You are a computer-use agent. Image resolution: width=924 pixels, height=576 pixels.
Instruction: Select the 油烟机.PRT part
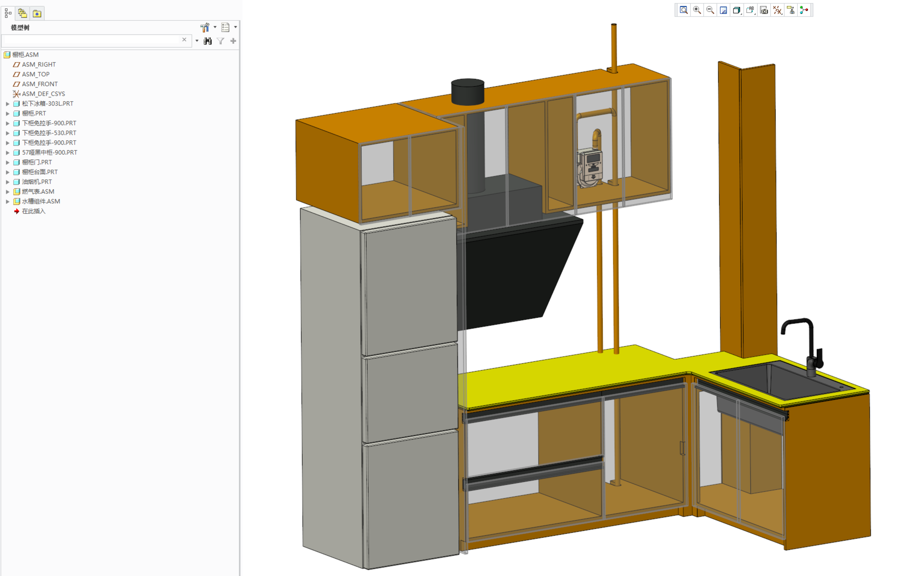(36, 182)
